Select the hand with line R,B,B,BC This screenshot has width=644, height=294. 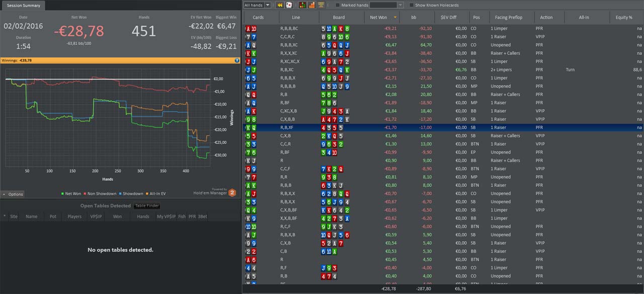tap(442, 29)
